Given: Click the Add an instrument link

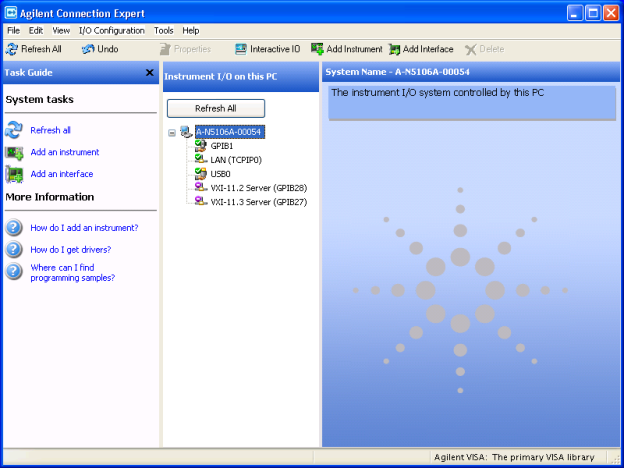Looking at the screenshot, I should pos(65,152).
